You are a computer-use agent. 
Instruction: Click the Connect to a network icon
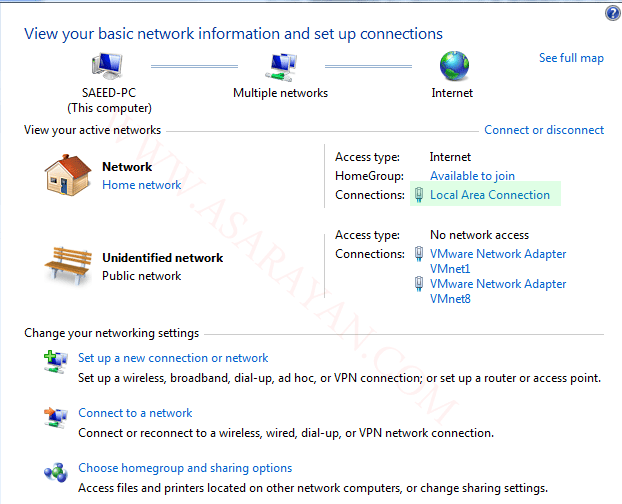coord(55,418)
